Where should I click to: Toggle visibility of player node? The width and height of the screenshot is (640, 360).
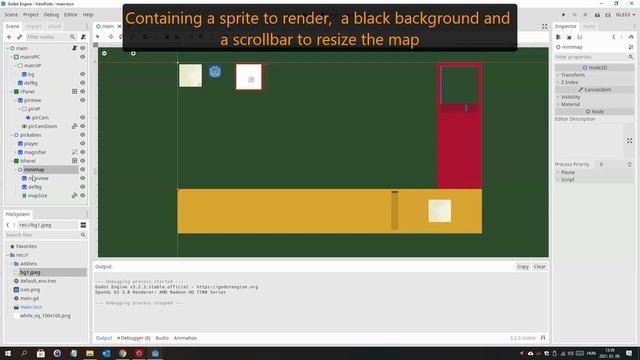pos(82,144)
